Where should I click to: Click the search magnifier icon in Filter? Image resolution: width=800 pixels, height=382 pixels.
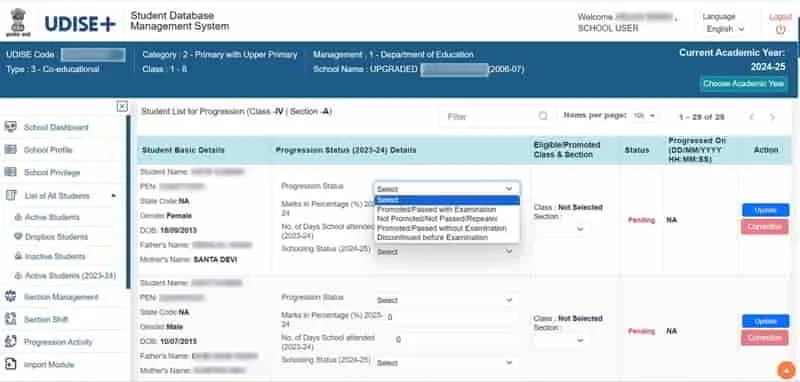tap(543, 116)
